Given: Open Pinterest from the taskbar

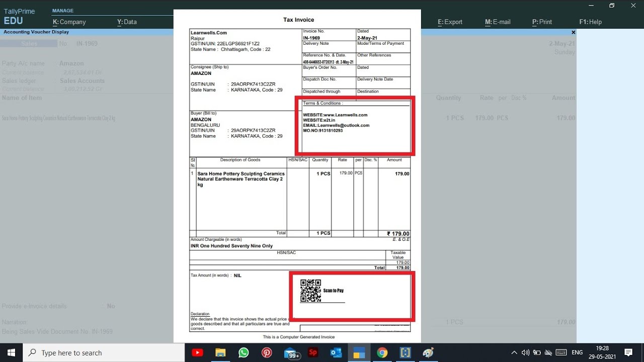Looking at the screenshot, I should click(267, 352).
